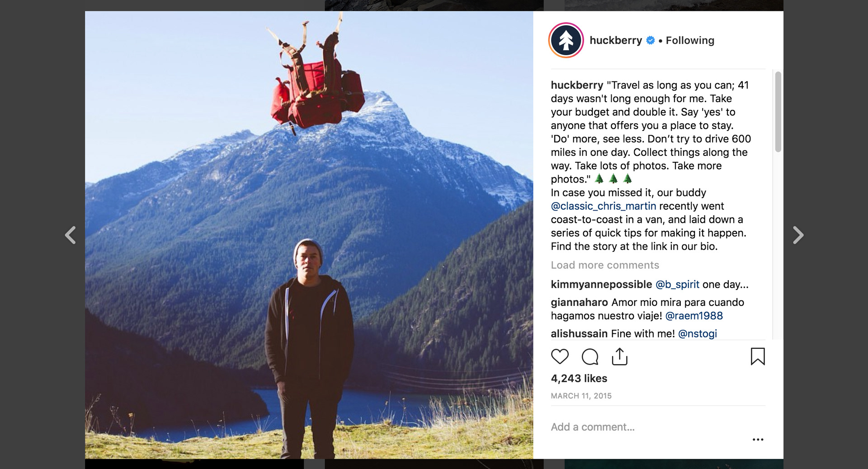Open @nstogi mention link

(x=698, y=333)
